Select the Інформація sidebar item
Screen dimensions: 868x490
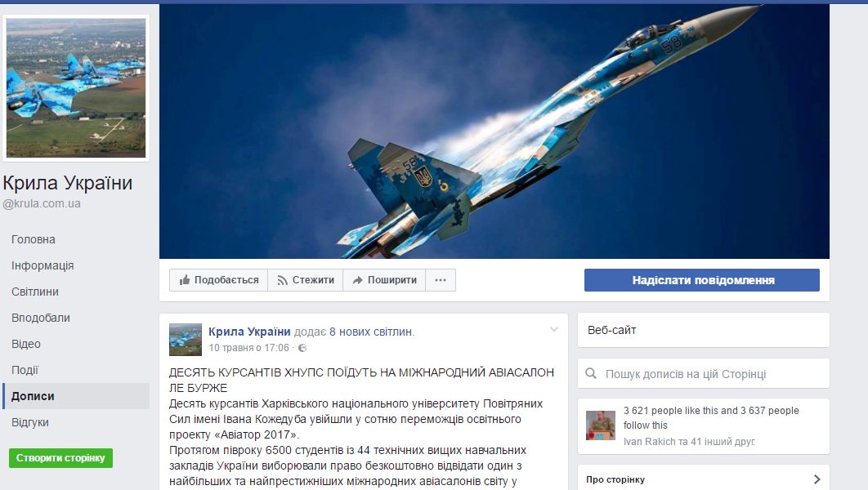43,265
